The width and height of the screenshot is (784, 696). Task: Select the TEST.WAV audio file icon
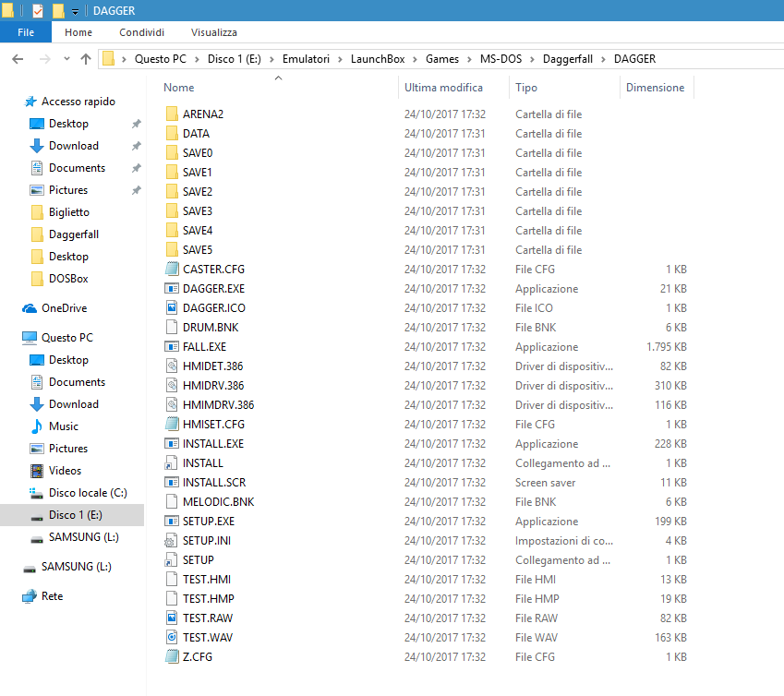point(172,638)
